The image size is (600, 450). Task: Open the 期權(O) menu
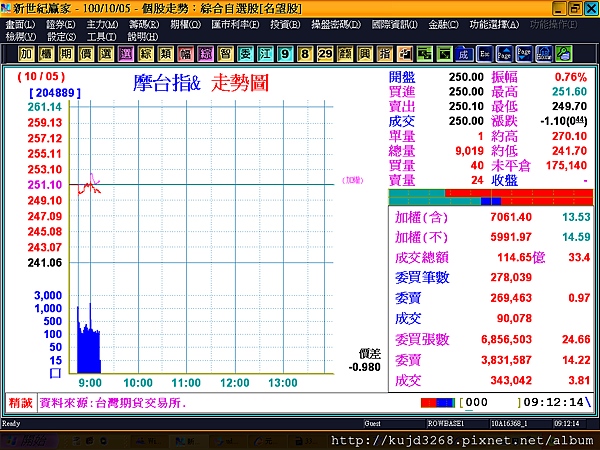click(x=185, y=24)
